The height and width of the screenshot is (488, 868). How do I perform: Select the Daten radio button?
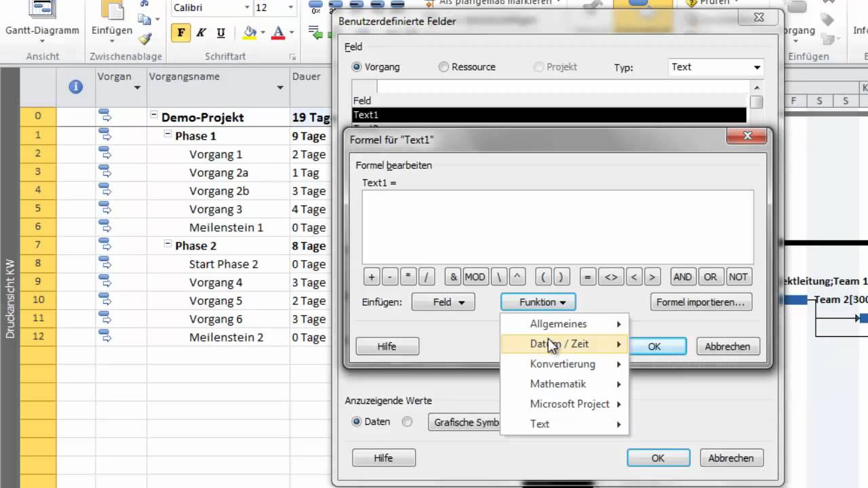click(357, 422)
